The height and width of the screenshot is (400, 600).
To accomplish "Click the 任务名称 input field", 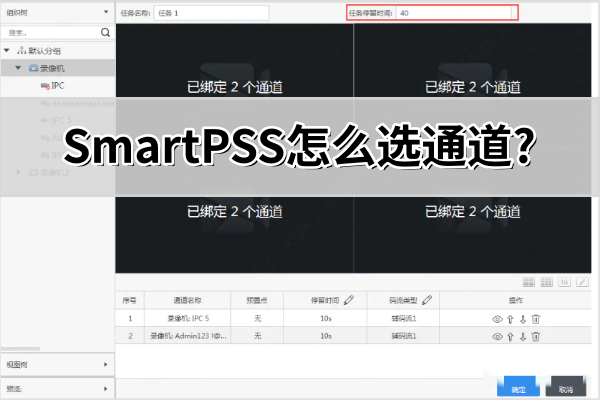I will pos(211,13).
